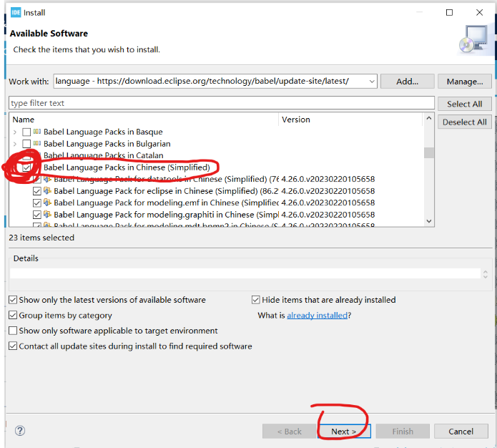The image size is (497, 448).
Task: Maximize the Install dialog window
Action: pyautogui.click(x=449, y=12)
